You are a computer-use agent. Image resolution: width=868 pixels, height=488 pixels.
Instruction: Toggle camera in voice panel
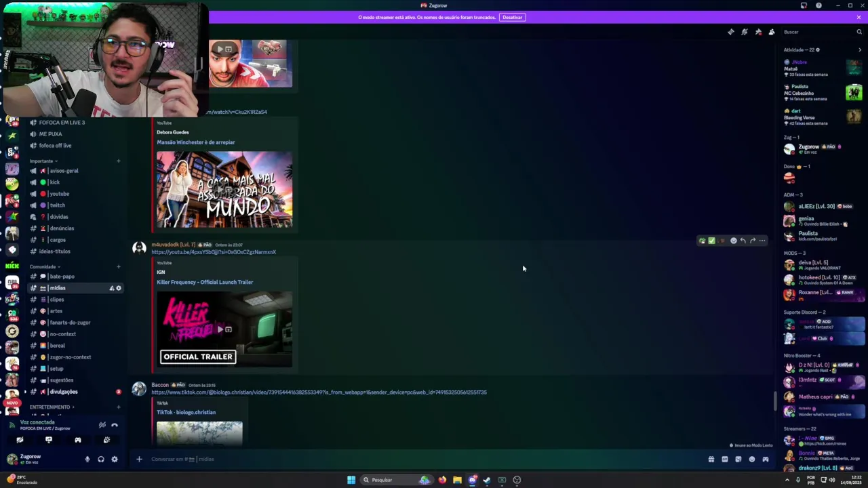pos(20,441)
